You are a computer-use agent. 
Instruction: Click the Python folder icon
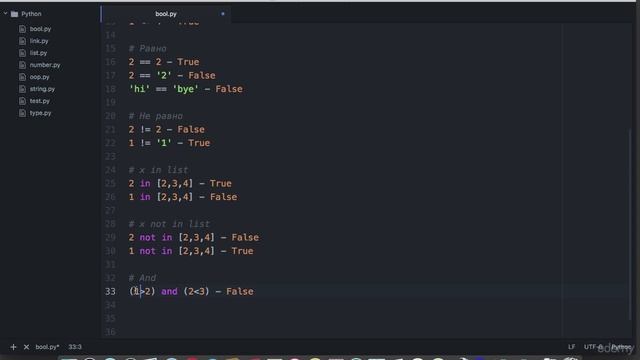tap(15, 14)
